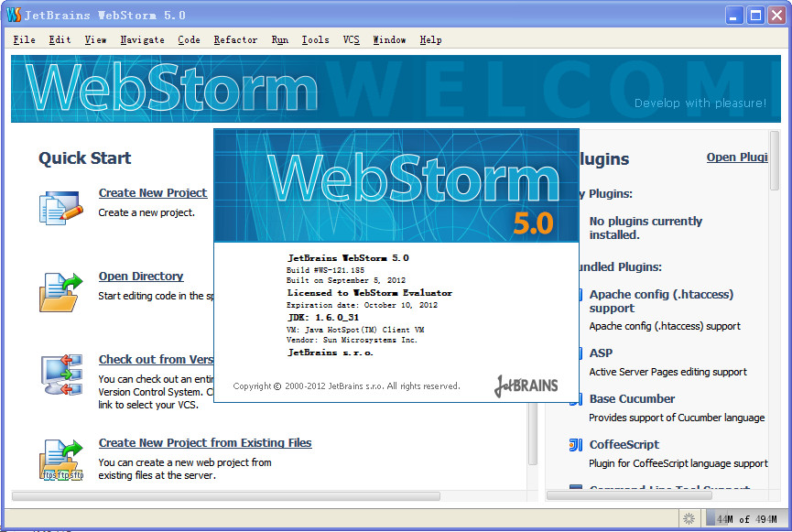
Task: Click the JetBrains logo in About dialog
Action: [526, 386]
